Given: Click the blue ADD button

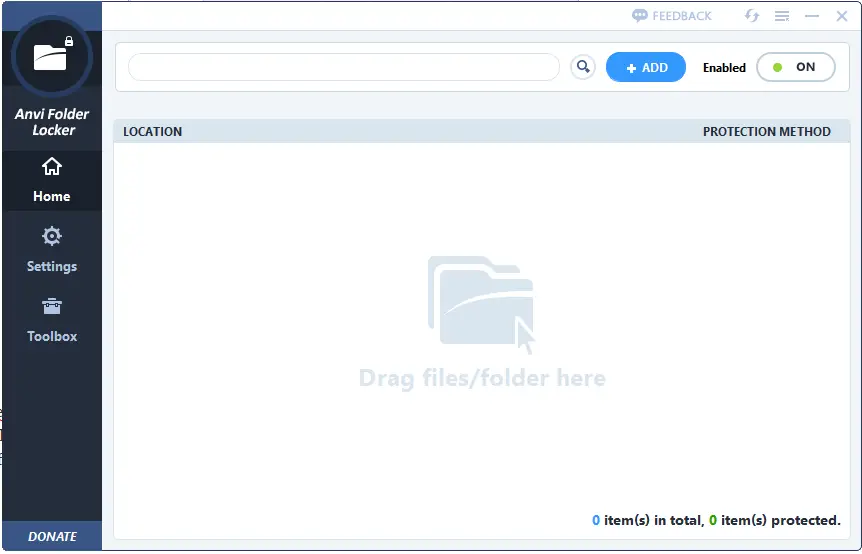Looking at the screenshot, I should click(x=646, y=67).
